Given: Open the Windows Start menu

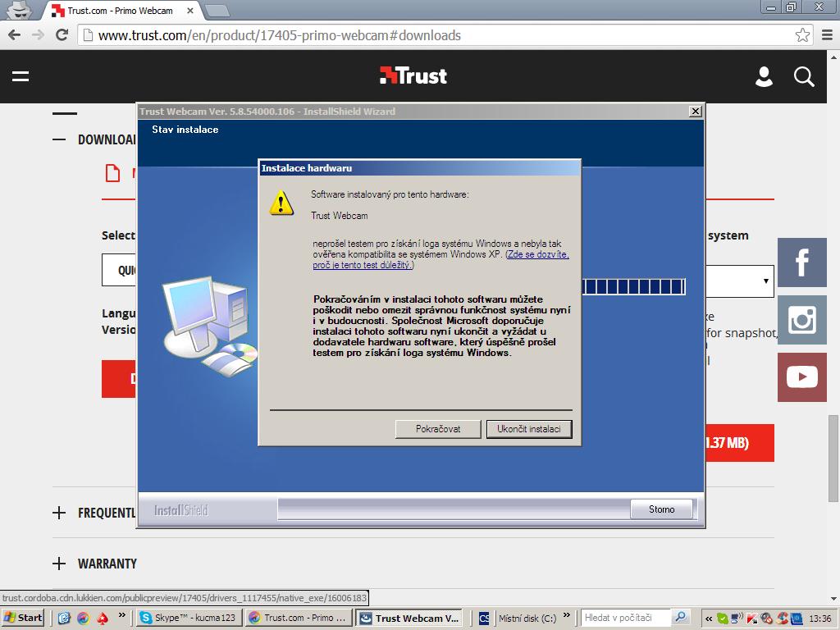Looking at the screenshot, I should [23, 618].
